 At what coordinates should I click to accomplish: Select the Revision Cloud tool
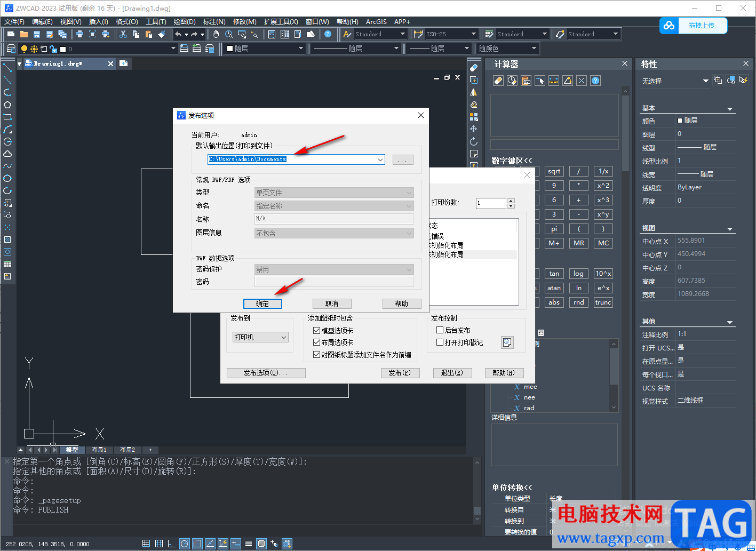[x=7, y=154]
